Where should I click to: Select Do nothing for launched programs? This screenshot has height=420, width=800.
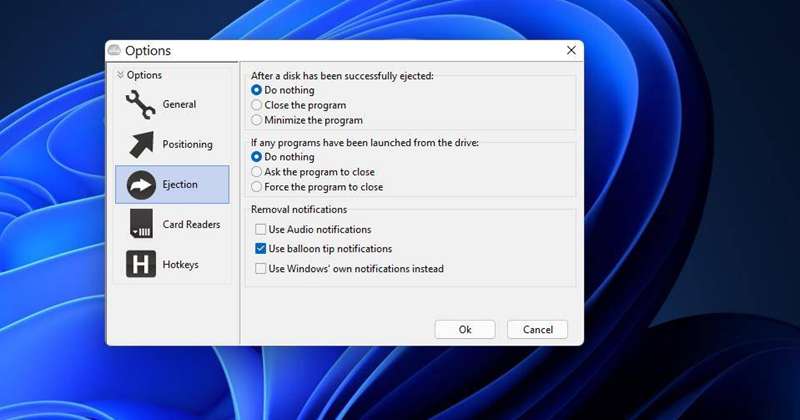pos(257,157)
